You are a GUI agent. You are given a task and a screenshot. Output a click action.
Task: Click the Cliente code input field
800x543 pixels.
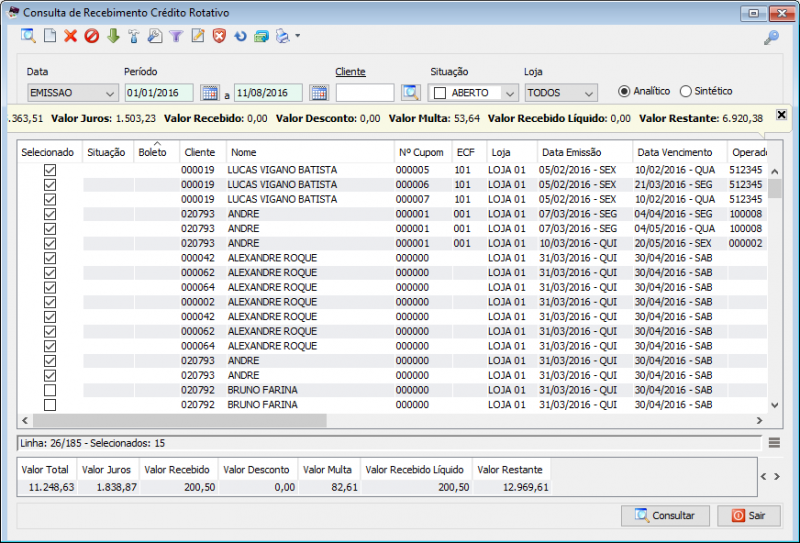[365, 93]
